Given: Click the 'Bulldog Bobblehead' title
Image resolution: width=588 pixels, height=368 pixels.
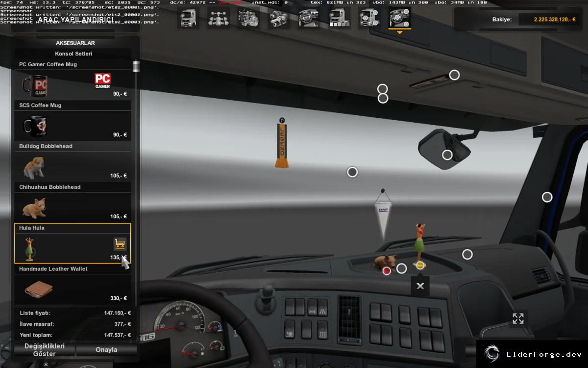Looking at the screenshot, I should click(x=46, y=146).
